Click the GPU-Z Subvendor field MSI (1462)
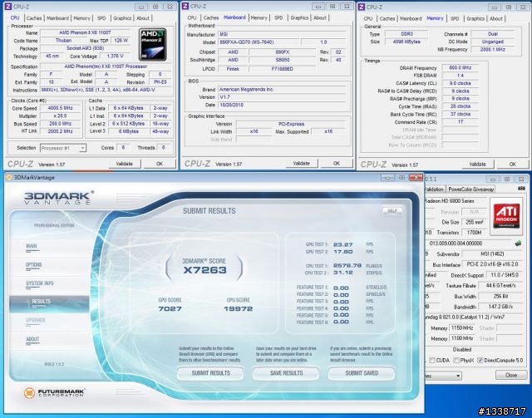The height and width of the screenshot is (418, 532). (x=492, y=254)
